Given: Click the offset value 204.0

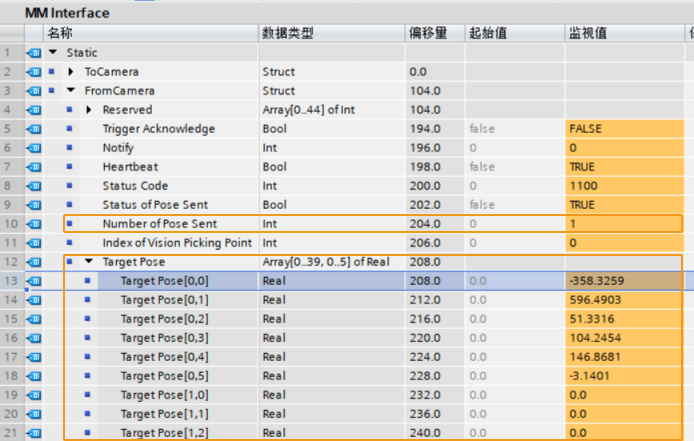Looking at the screenshot, I should point(425,224).
